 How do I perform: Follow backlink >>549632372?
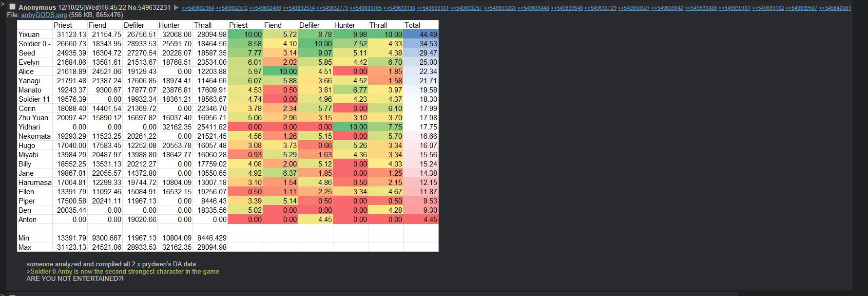click(x=231, y=8)
